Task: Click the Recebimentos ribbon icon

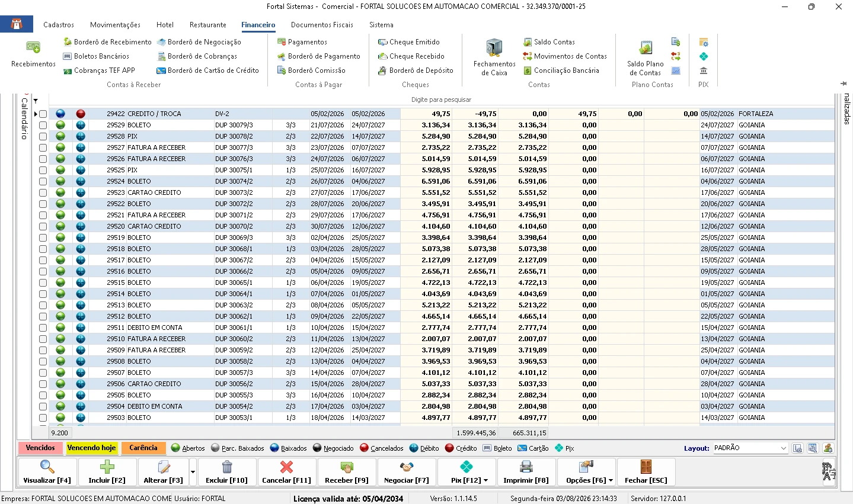Action: point(33,54)
